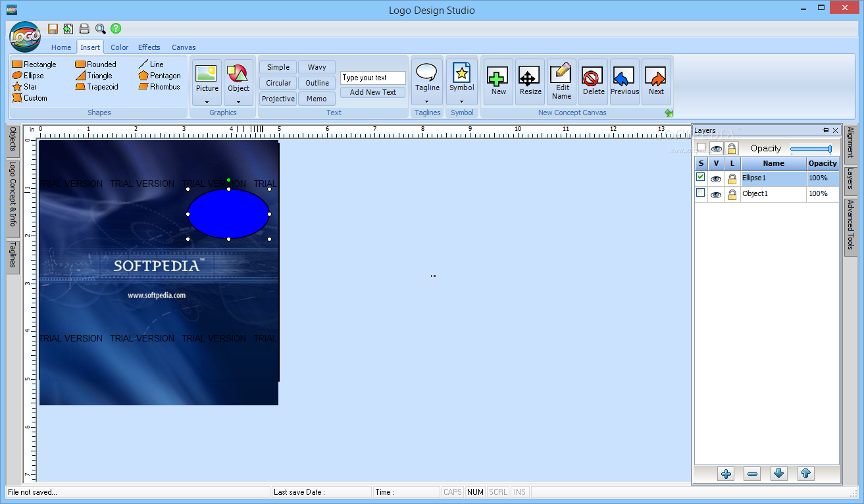Insert a Custom shape
This screenshot has width=864, height=504.
coord(30,98)
